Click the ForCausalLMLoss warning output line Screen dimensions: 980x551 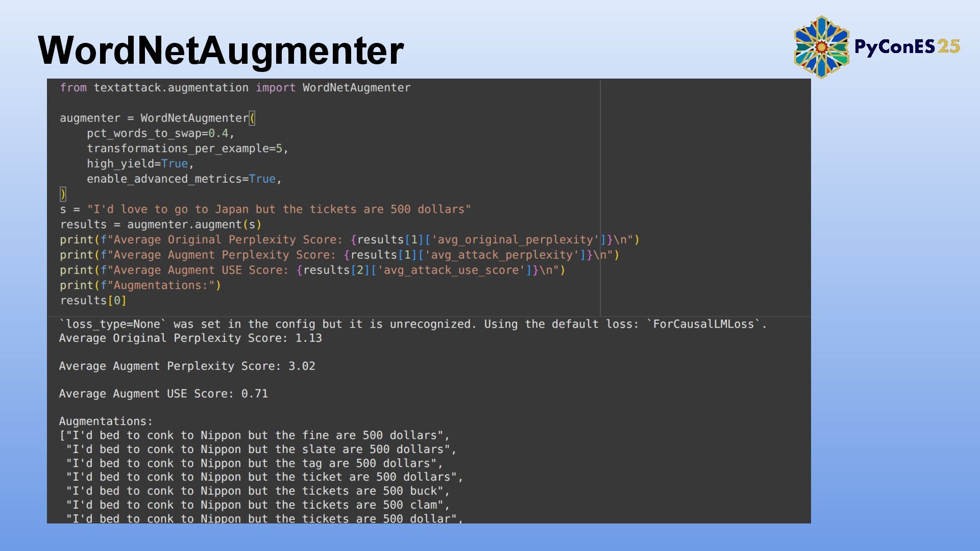point(412,324)
